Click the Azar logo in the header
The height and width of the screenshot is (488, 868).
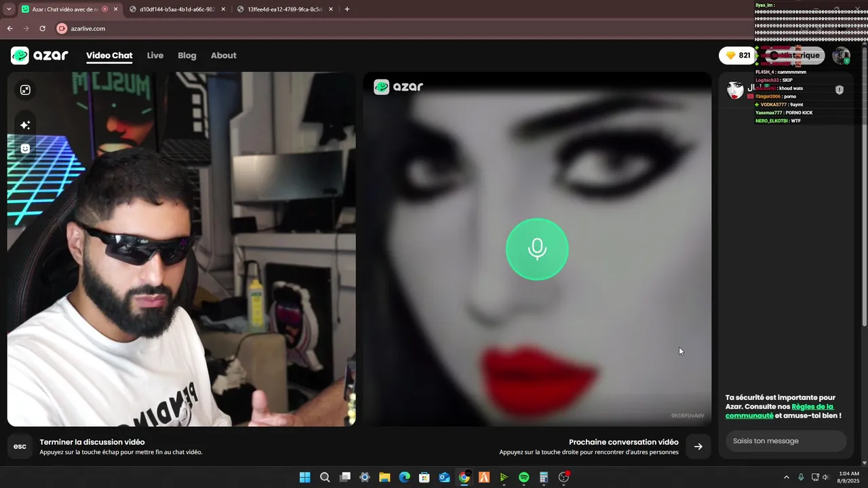(39, 56)
